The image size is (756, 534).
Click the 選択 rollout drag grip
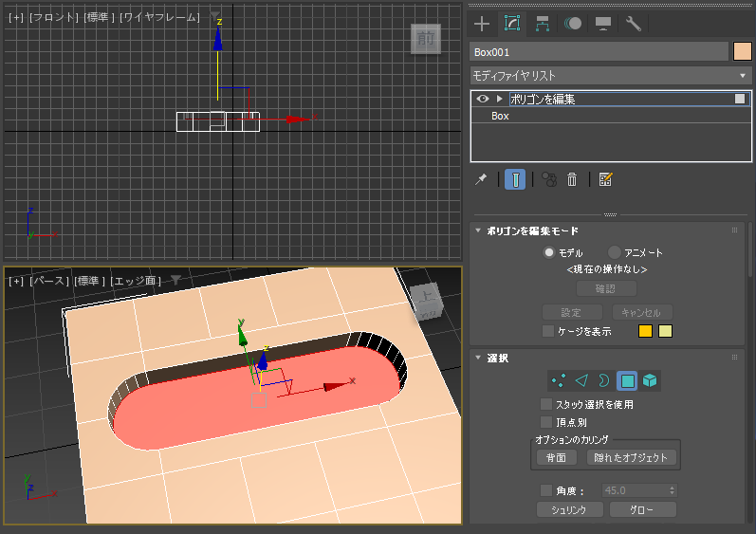point(735,358)
